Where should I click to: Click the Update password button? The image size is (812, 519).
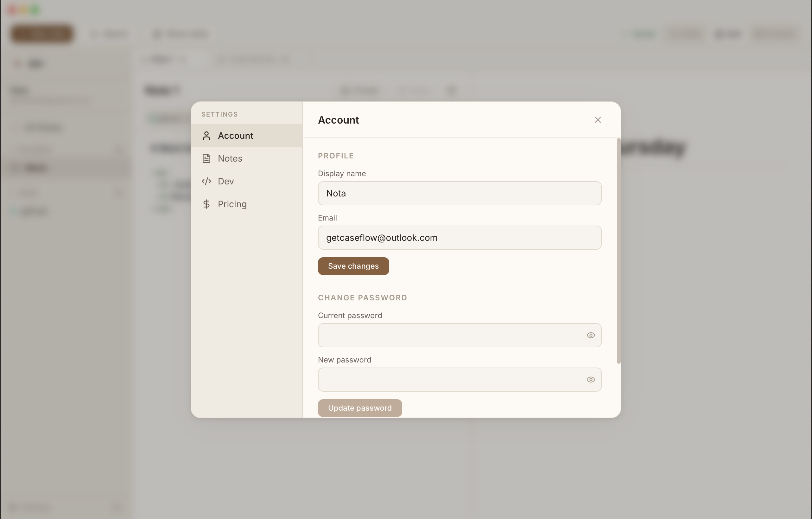tap(359, 408)
